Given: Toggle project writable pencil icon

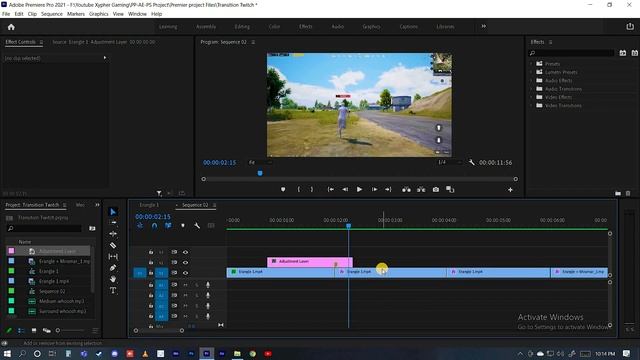Looking at the screenshot, I should [x=9, y=330].
